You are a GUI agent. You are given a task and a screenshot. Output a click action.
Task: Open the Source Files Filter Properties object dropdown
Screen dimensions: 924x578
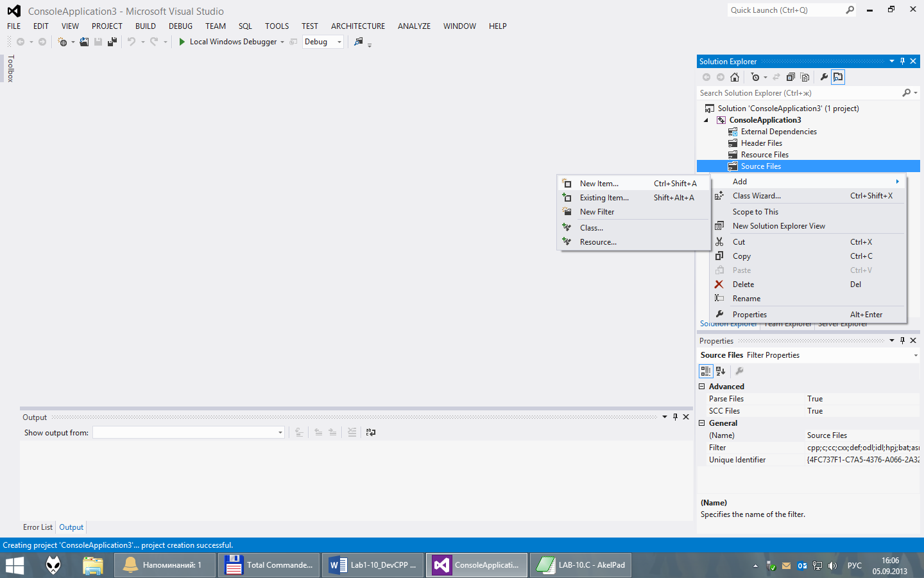click(916, 355)
